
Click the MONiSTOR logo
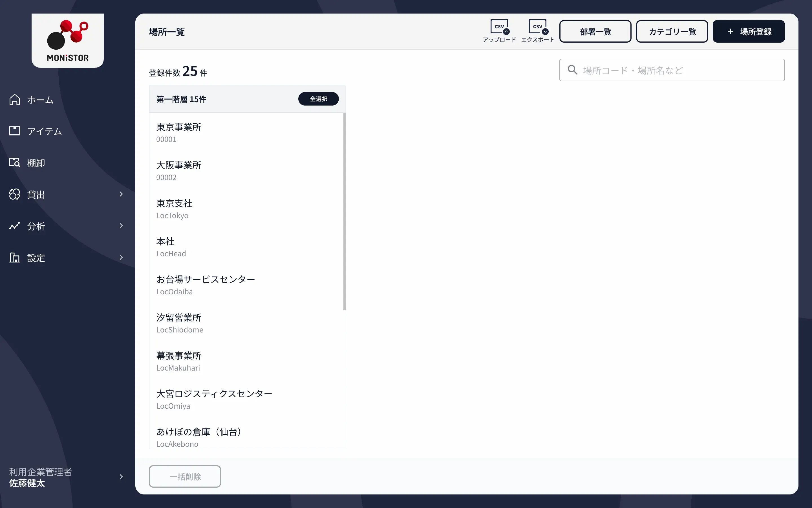(x=67, y=41)
